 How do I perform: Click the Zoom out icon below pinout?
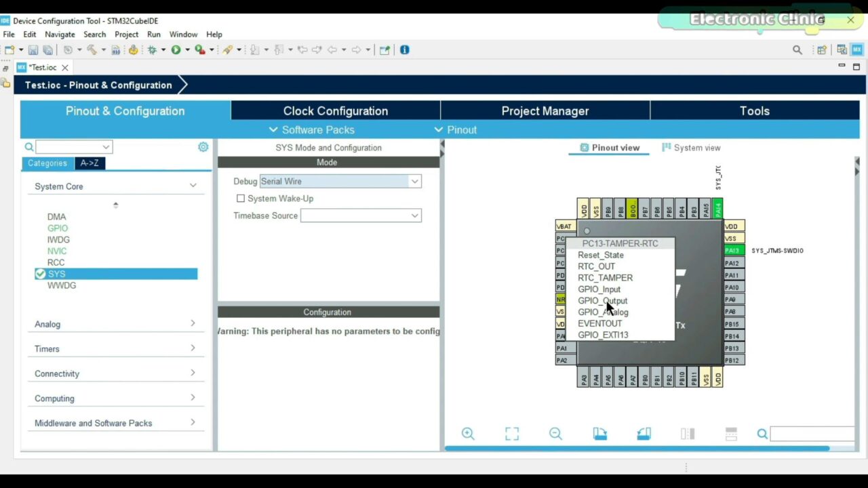point(556,434)
